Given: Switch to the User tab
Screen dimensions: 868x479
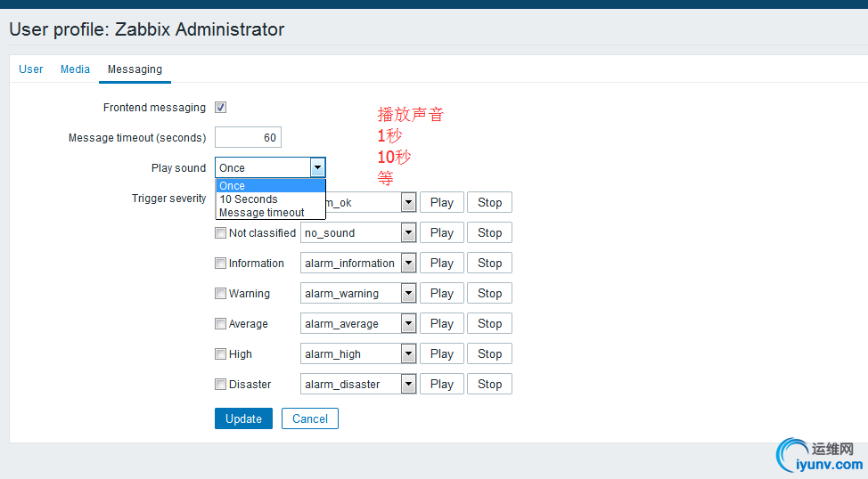Looking at the screenshot, I should (x=31, y=69).
